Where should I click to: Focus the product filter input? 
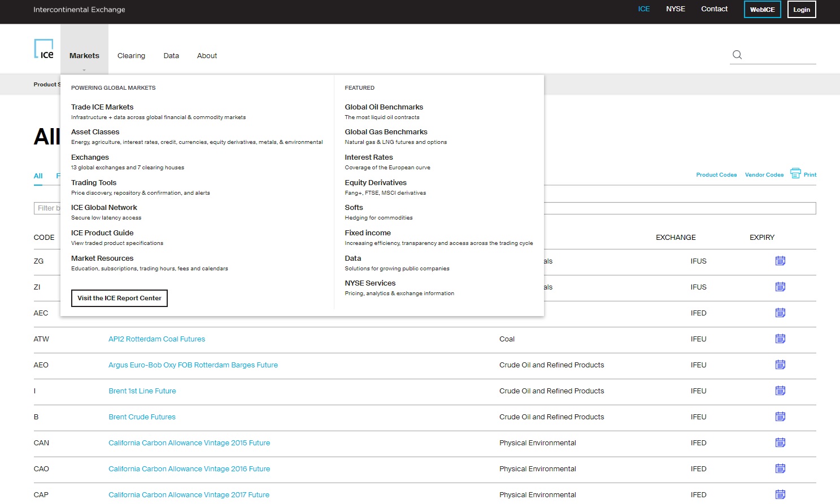[x=425, y=208]
